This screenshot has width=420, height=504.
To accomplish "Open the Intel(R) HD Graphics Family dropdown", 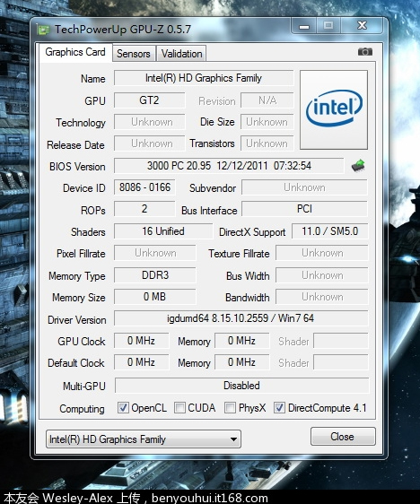I will (x=144, y=439).
